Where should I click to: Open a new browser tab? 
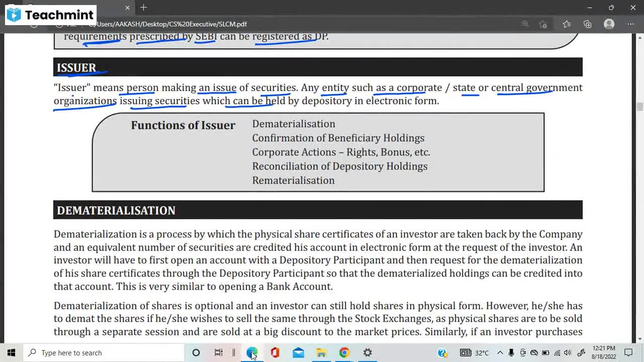(143, 8)
